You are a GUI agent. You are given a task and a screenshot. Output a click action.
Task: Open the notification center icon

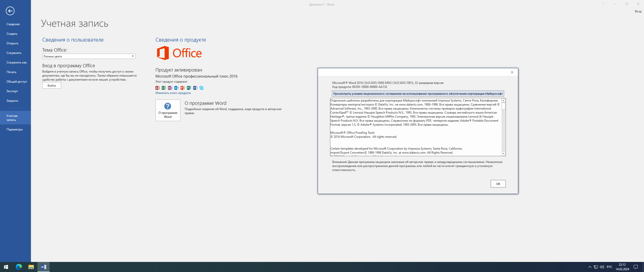pos(636,267)
